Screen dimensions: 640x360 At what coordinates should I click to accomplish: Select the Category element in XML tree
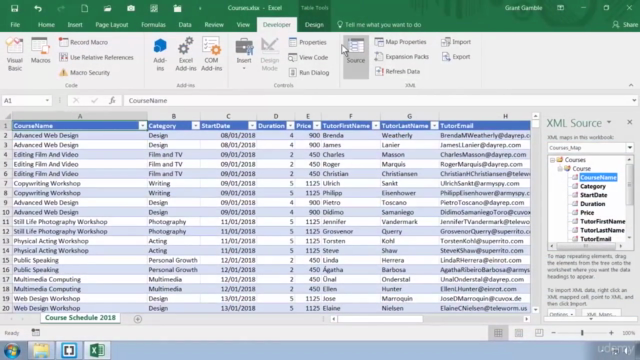click(593, 186)
